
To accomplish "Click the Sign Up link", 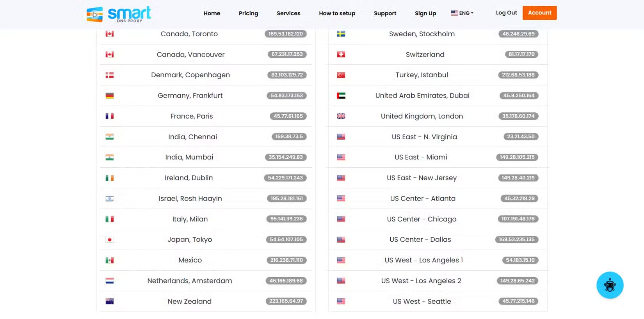I will (425, 13).
